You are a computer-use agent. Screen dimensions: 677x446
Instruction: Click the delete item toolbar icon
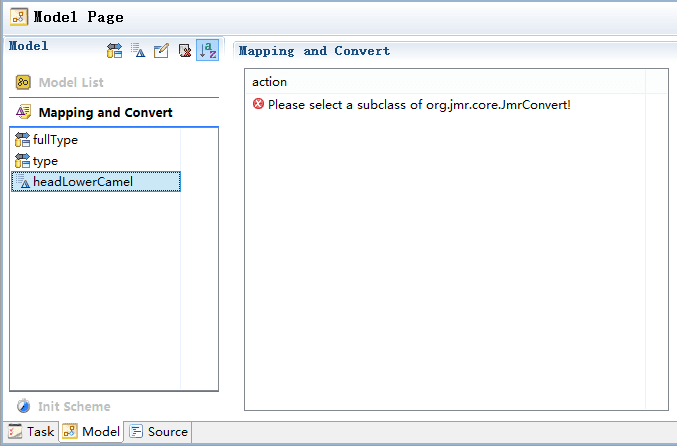tap(185, 51)
